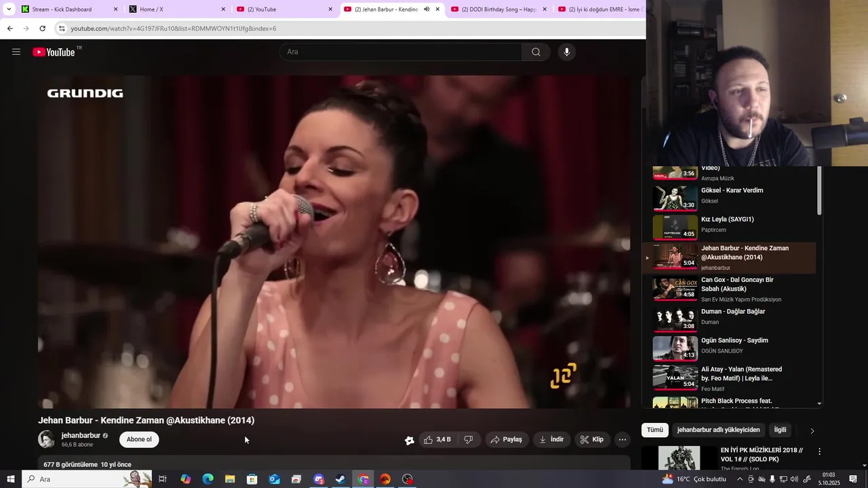
Task: Open Discord from taskbar
Action: click(319, 479)
